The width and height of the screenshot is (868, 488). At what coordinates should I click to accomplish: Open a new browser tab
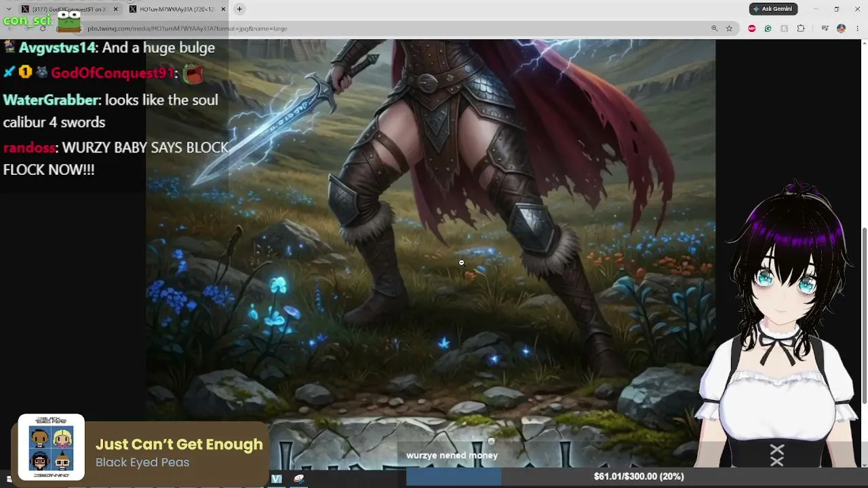point(239,9)
